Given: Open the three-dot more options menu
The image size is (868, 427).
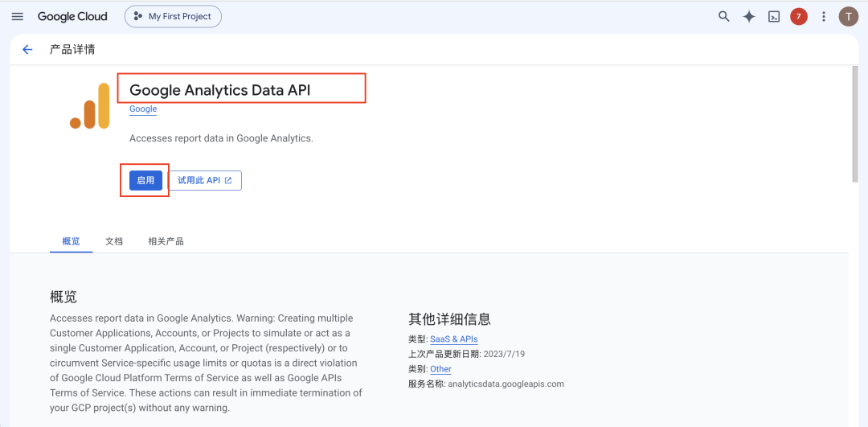Looking at the screenshot, I should (x=823, y=17).
